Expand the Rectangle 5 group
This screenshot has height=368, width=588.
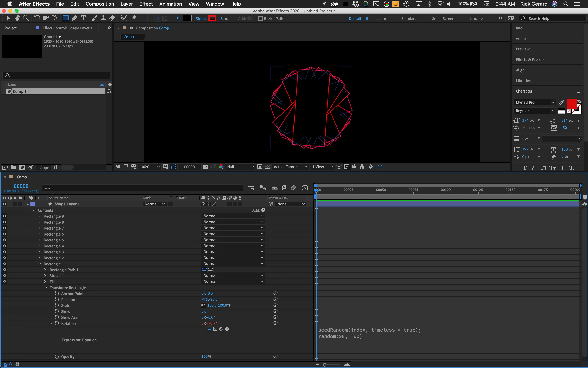(x=39, y=240)
